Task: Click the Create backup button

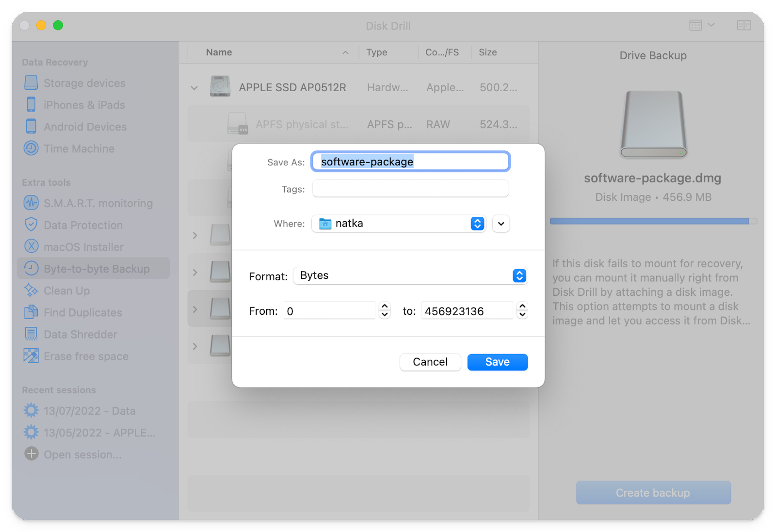Action: coord(652,492)
